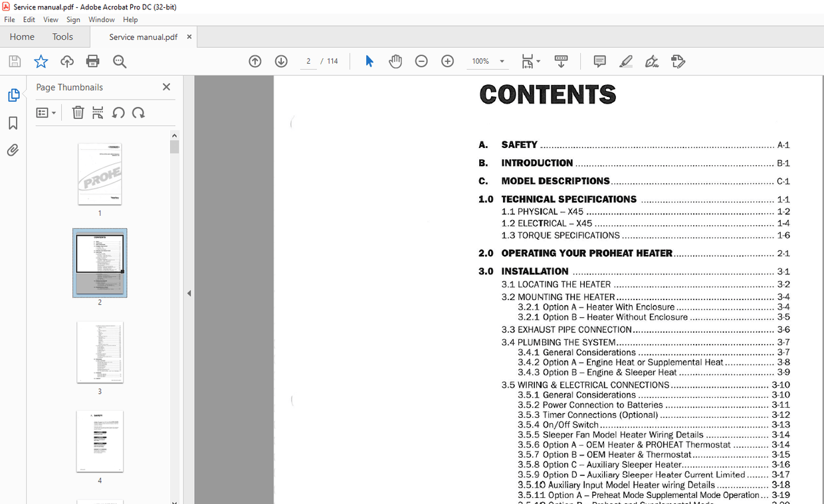Print the document via the printer icon
Screen dimensions: 824x504
click(x=92, y=61)
